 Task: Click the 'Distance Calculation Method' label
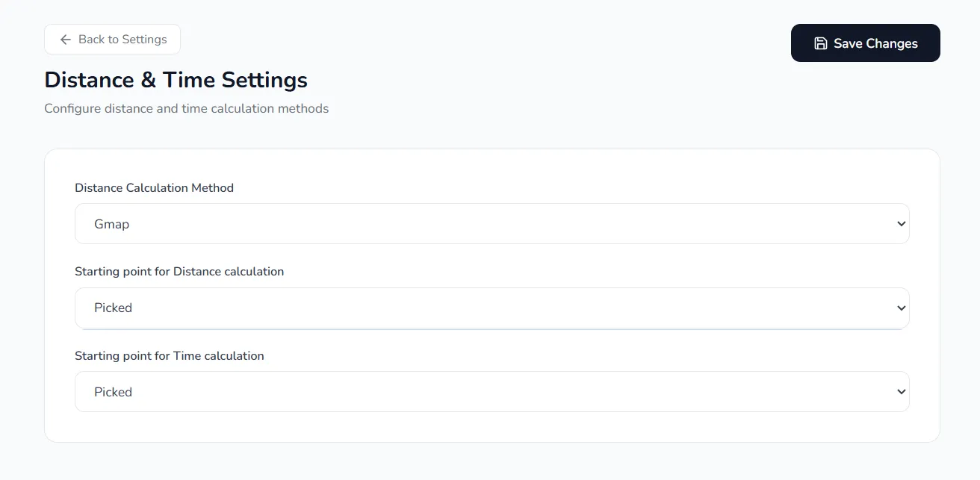tap(154, 188)
